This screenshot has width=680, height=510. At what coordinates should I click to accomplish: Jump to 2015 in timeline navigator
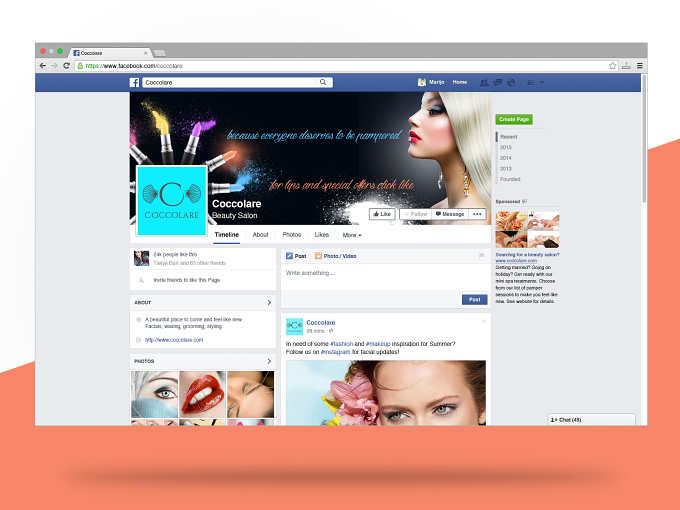[x=506, y=147]
